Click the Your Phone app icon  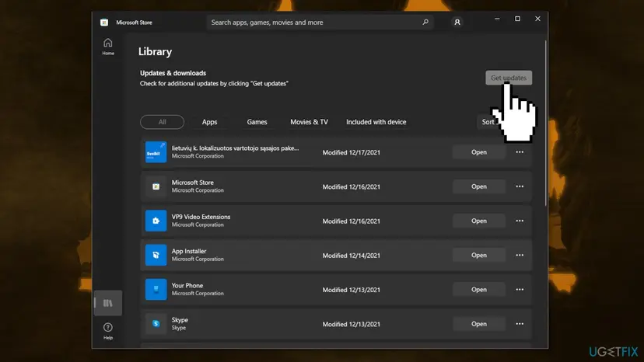pyautogui.click(x=156, y=289)
